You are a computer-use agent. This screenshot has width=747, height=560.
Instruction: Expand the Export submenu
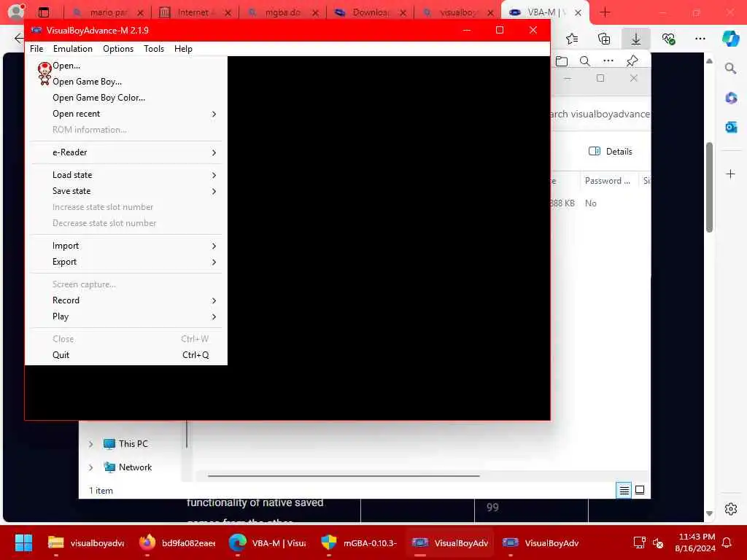click(125, 262)
